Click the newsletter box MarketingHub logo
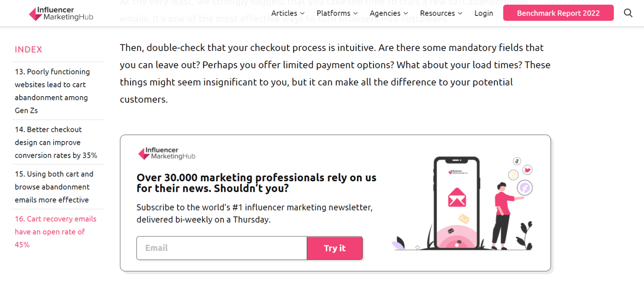Screen dimensions: 644x285 tap(166, 153)
